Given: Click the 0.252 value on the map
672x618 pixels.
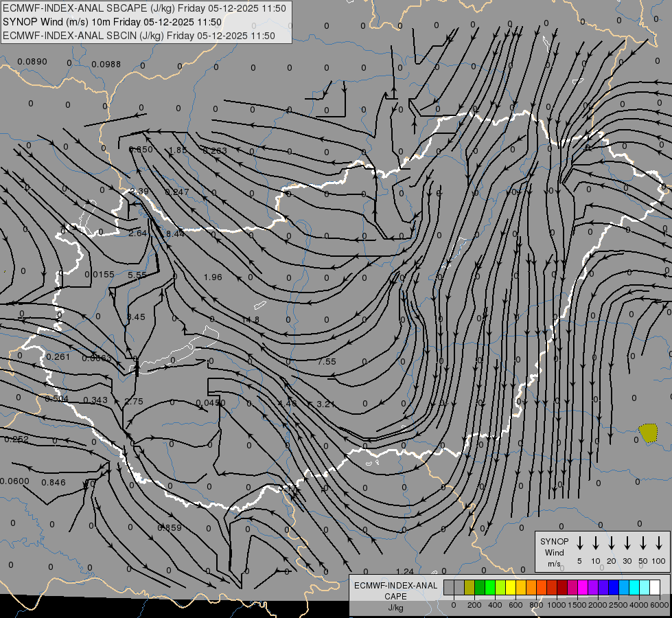Looking at the screenshot, I should click(16, 439).
